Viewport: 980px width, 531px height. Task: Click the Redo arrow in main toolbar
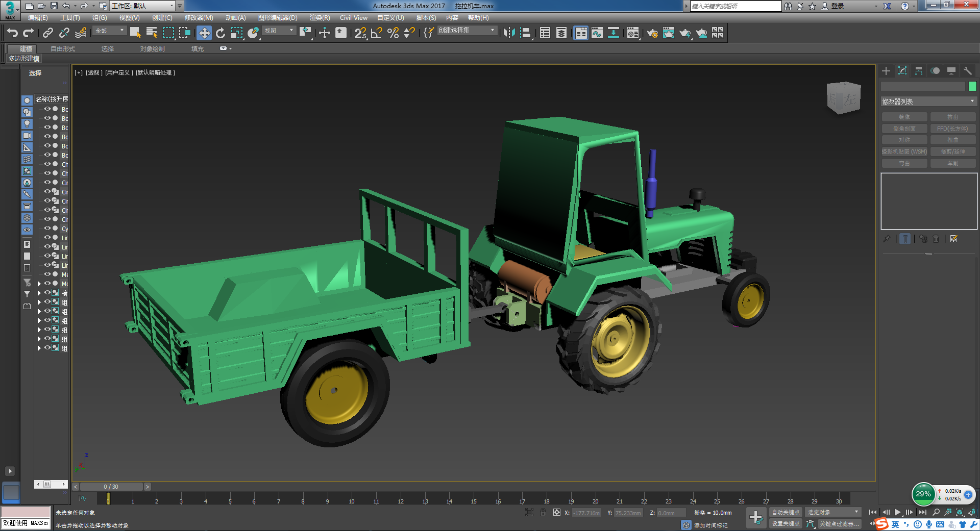(29, 33)
